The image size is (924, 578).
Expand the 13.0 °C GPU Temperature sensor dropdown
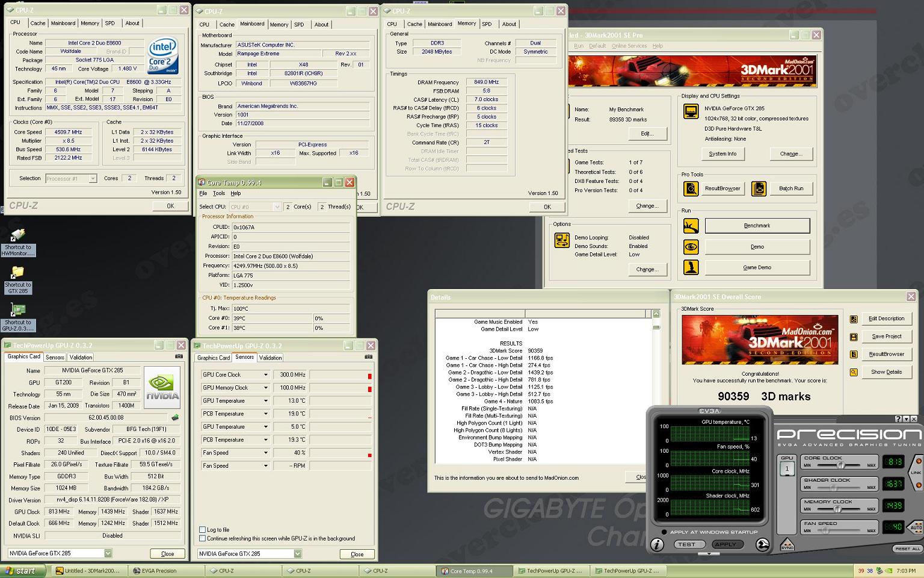265,400
